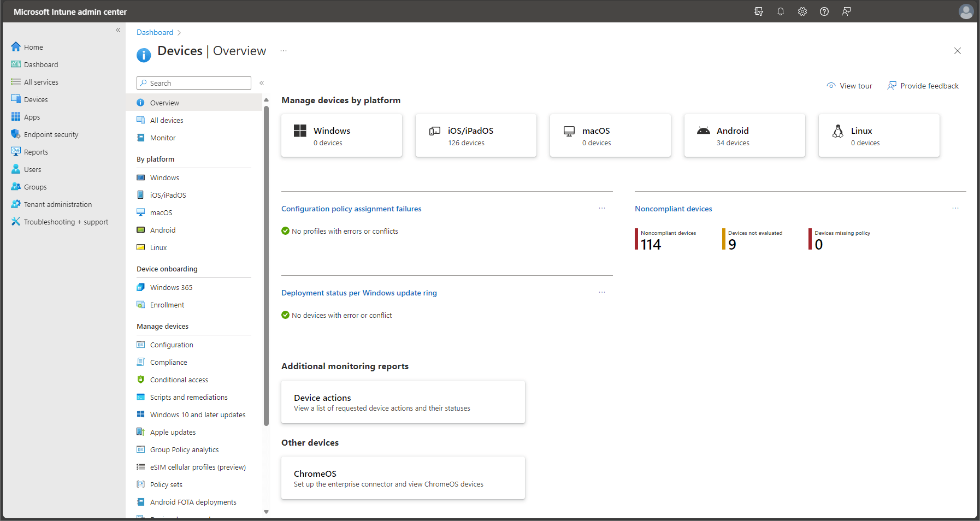Open the Provide feedback link
The image size is (980, 521).
[923, 86]
